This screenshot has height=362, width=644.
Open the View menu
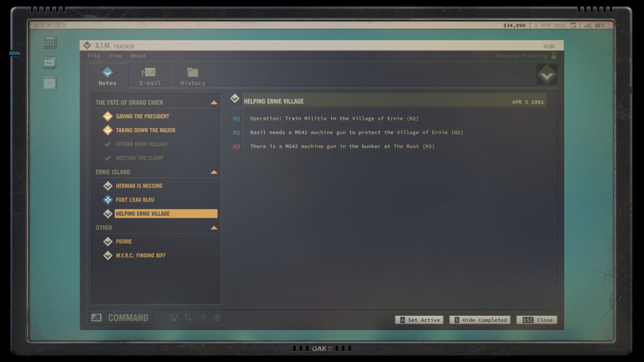115,56
